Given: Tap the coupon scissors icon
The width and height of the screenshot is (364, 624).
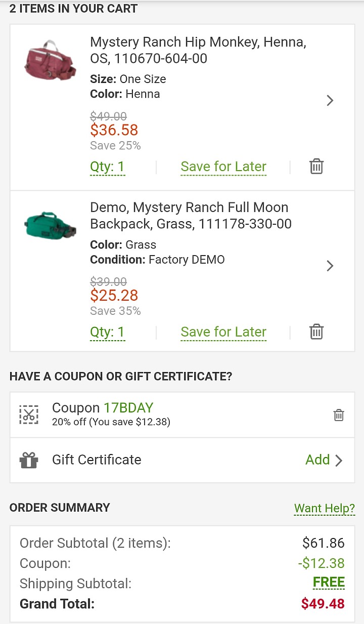Looking at the screenshot, I should [x=29, y=414].
